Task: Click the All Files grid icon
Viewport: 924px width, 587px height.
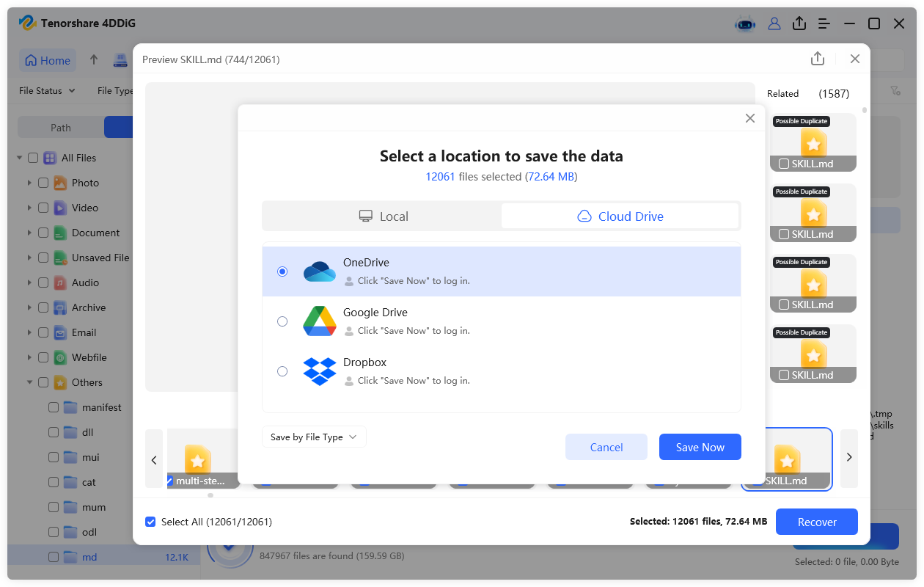Action: (x=50, y=158)
